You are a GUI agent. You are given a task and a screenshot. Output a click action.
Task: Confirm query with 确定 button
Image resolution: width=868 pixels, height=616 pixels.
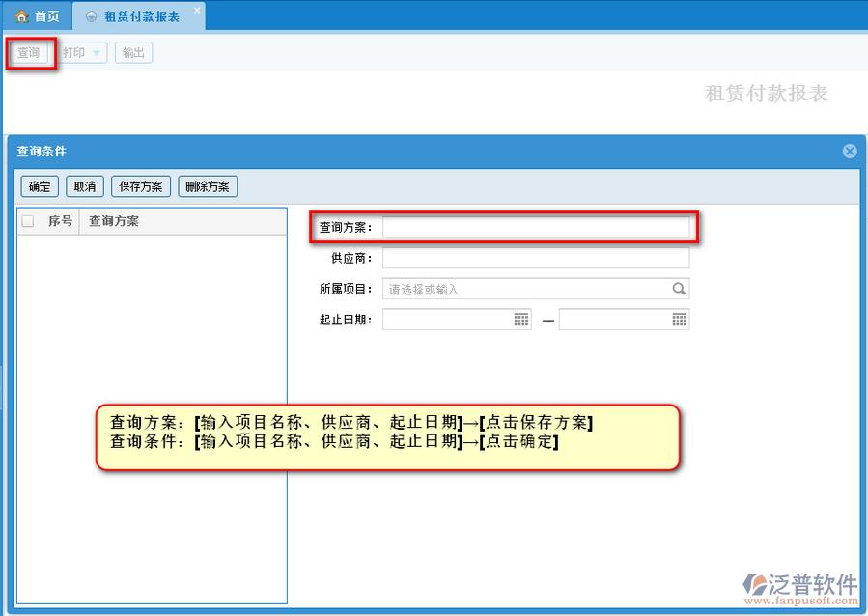pyautogui.click(x=40, y=186)
